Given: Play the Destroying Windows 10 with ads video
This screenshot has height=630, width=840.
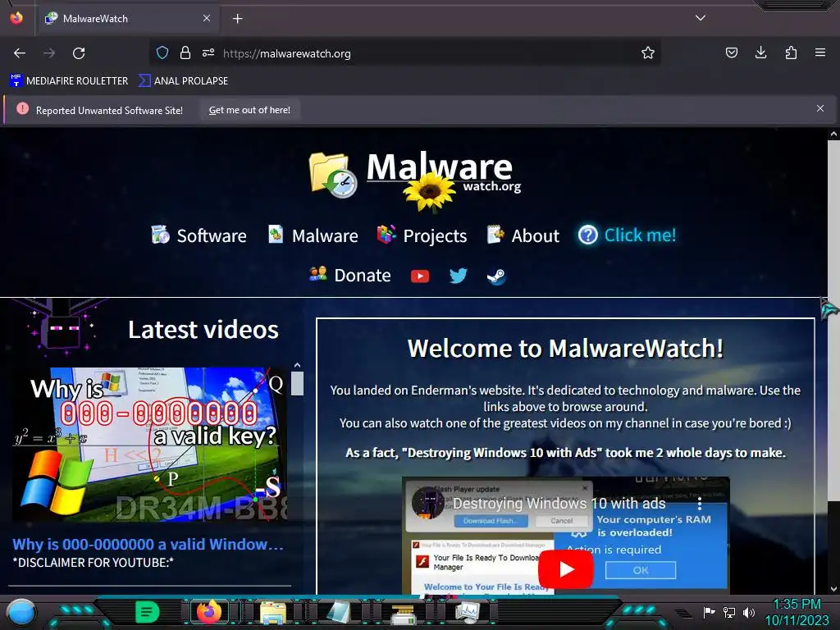Looking at the screenshot, I should 566,569.
